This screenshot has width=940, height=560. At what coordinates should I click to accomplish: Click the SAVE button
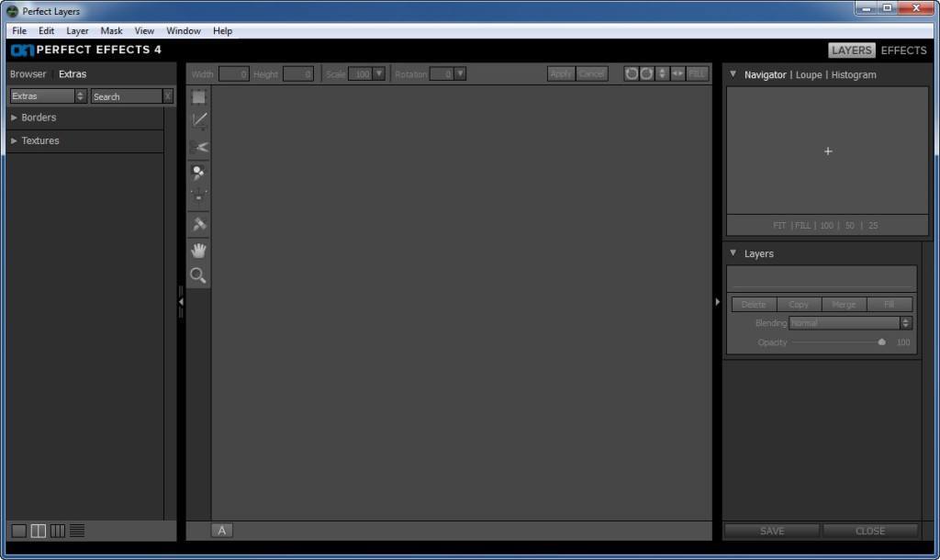(x=772, y=531)
